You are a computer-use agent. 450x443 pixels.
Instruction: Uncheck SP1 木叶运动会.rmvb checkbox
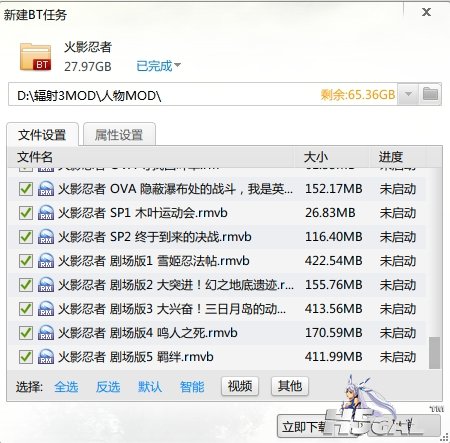pos(26,213)
